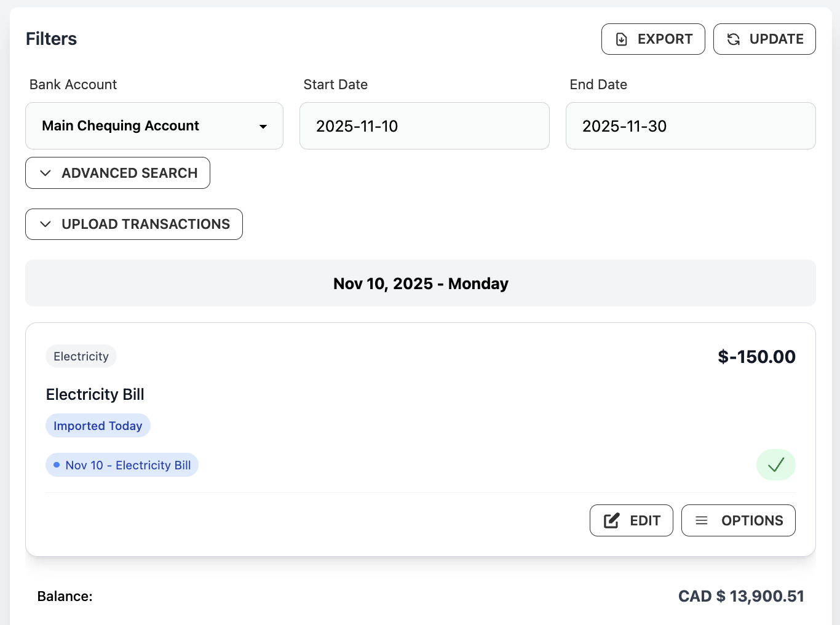Click the blue dot on the Nov 10 transaction chip

[57, 465]
